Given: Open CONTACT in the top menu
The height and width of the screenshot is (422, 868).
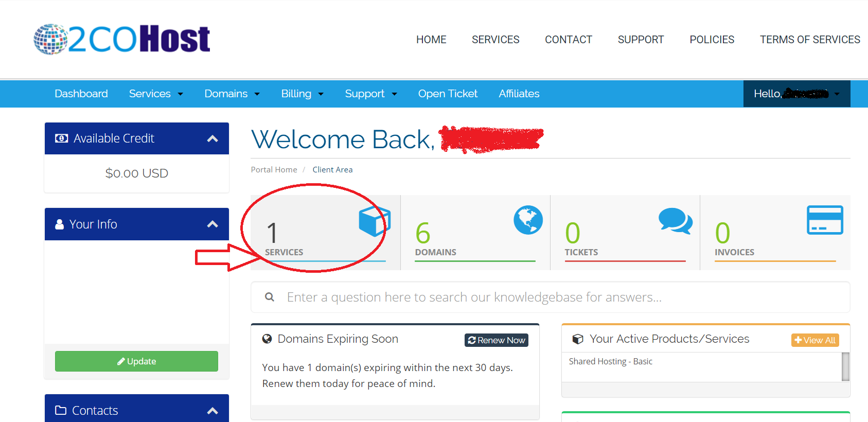Looking at the screenshot, I should point(569,40).
